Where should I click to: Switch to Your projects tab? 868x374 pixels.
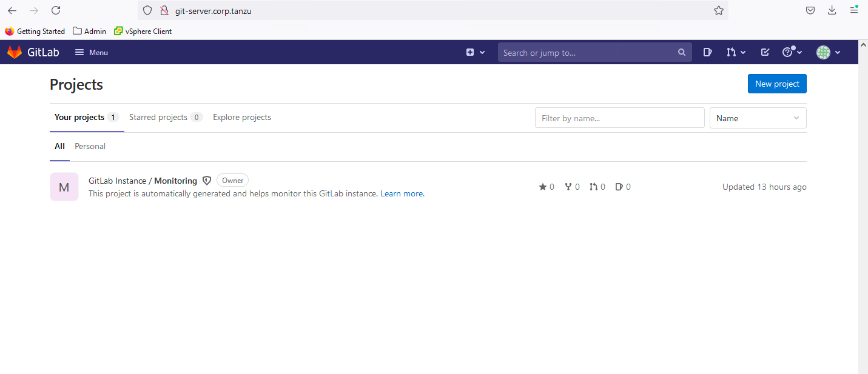[87, 118]
